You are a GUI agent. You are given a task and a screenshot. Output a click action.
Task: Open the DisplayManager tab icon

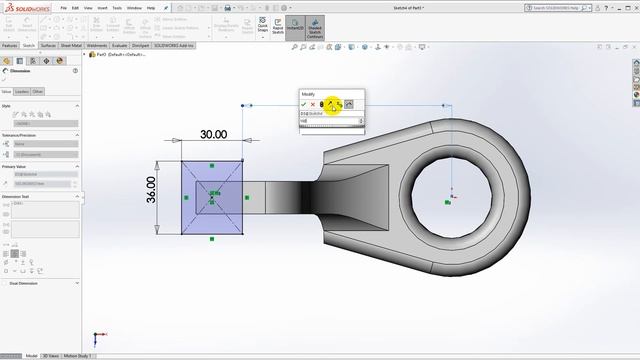point(60,61)
